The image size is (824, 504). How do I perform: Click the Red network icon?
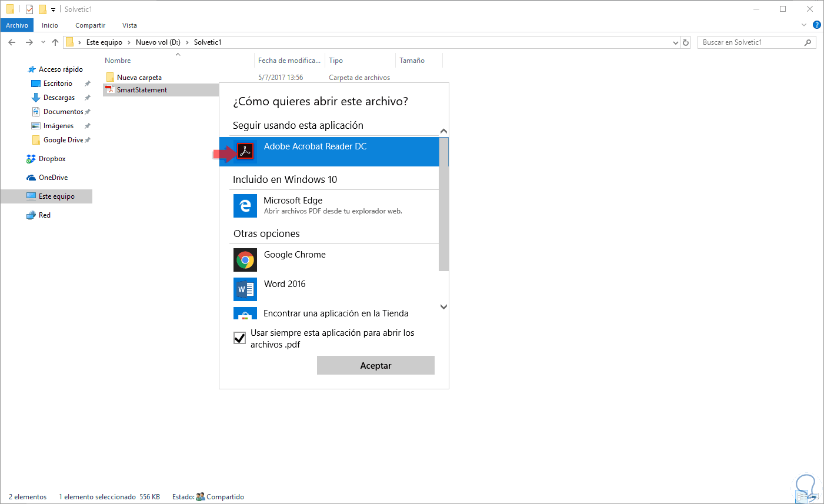31,215
